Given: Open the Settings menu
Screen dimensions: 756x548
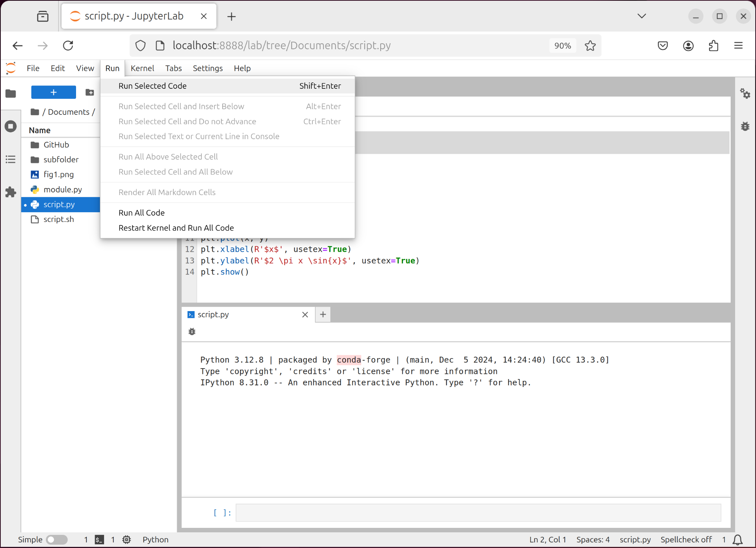Looking at the screenshot, I should [208, 68].
